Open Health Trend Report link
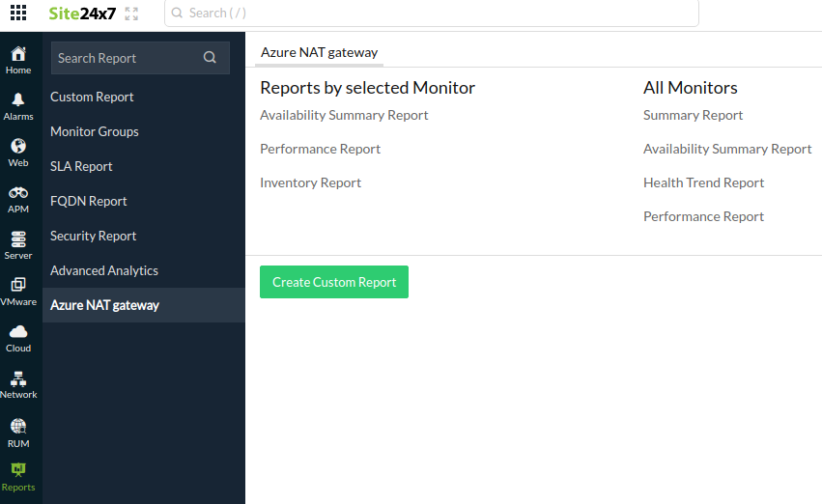The height and width of the screenshot is (504, 822). click(x=703, y=182)
